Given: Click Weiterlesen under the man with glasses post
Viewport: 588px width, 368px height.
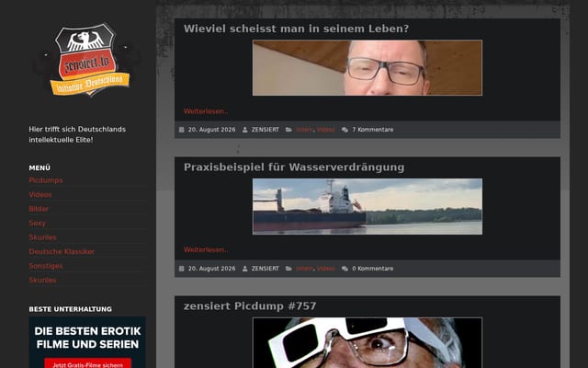Looking at the screenshot, I should point(206,111).
